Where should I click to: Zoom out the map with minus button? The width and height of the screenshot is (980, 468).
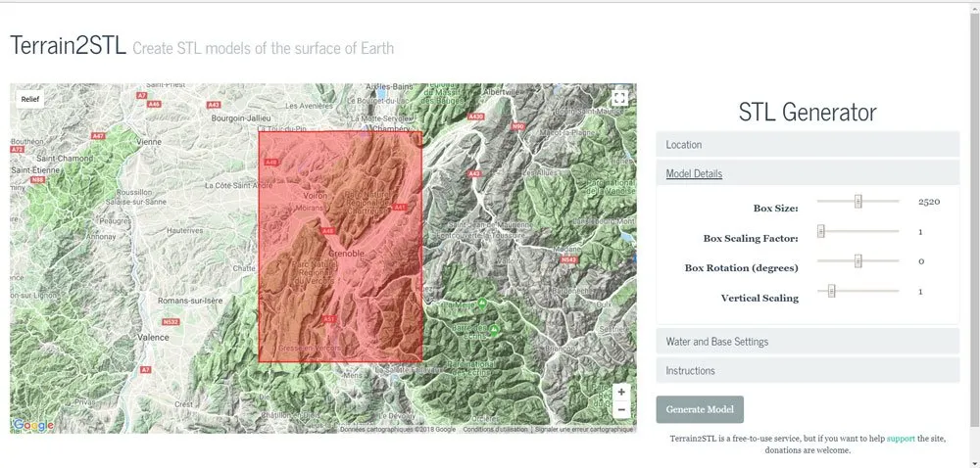click(x=620, y=410)
